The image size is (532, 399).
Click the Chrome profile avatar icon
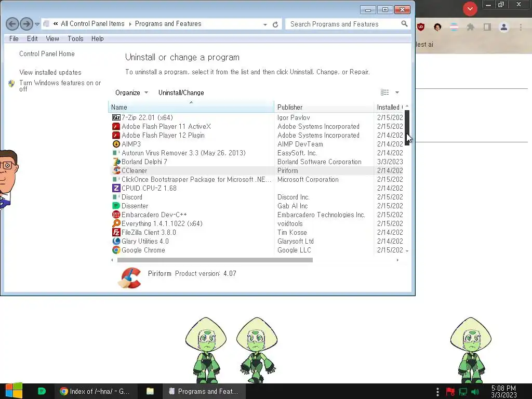point(504,27)
